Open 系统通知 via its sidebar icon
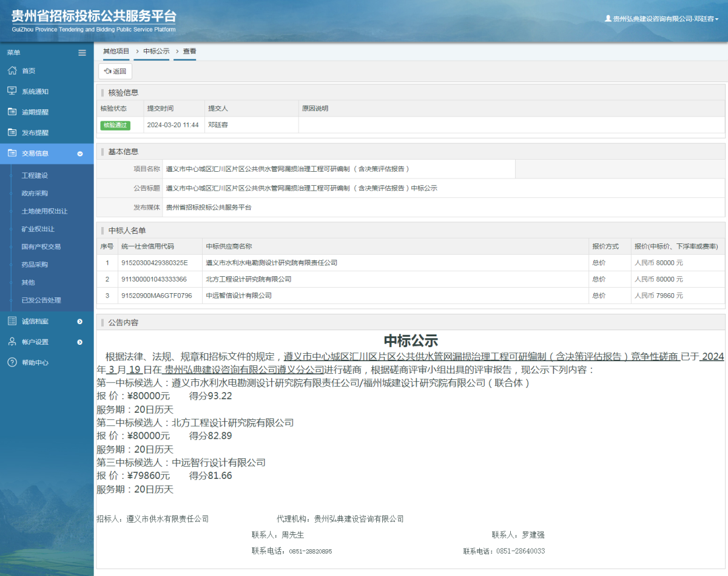 pyautogui.click(x=12, y=91)
